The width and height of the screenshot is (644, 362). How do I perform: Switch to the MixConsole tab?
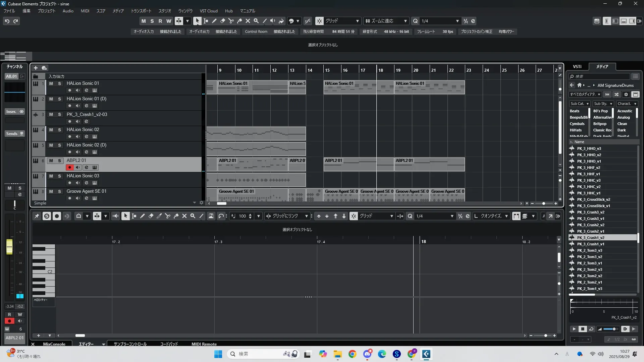coord(54,344)
